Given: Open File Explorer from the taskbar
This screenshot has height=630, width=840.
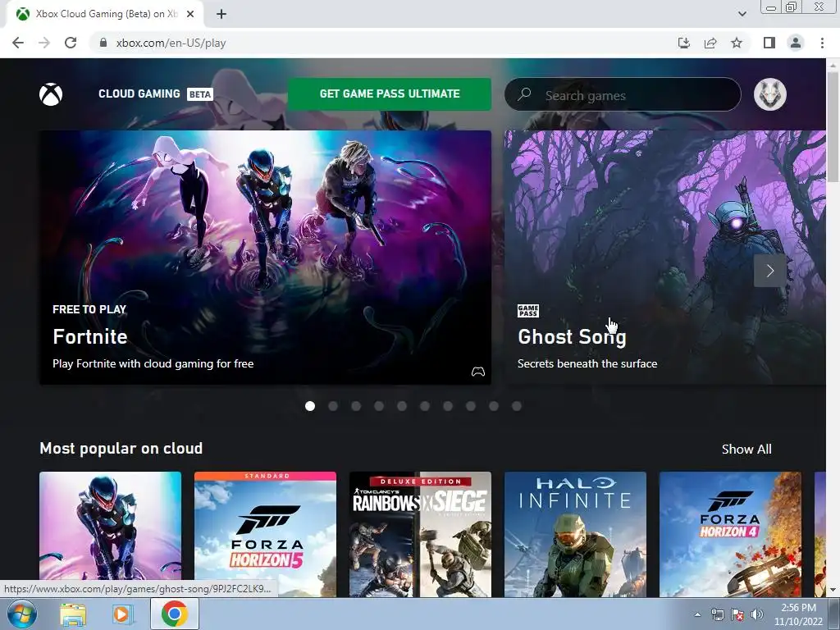Looking at the screenshot, I should pos(73,614).
